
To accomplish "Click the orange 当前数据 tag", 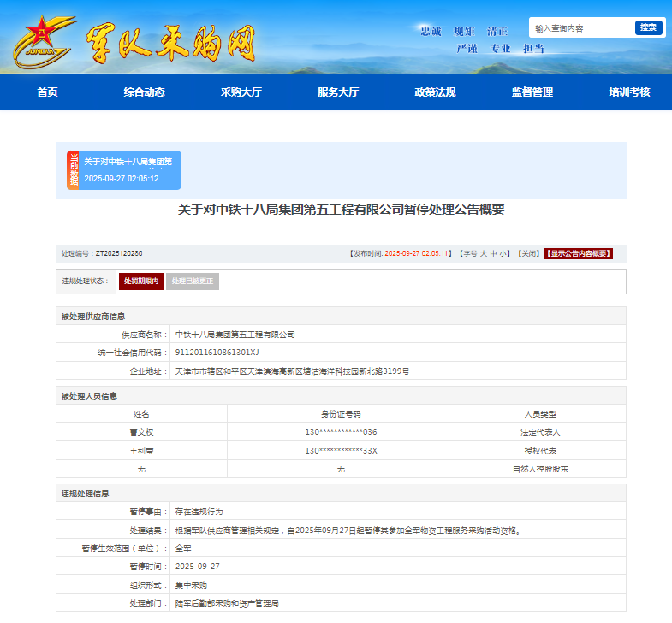I will [74, 170].
